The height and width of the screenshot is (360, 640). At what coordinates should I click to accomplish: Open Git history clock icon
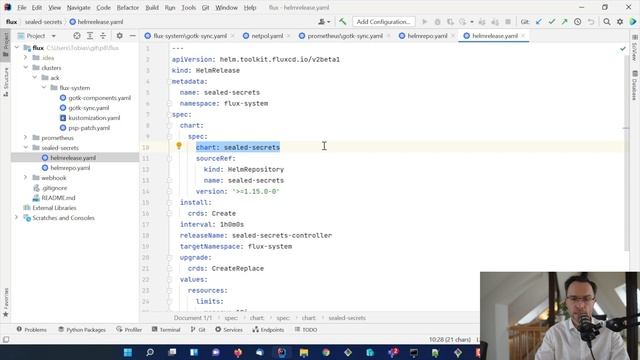[x=578, y=22]
